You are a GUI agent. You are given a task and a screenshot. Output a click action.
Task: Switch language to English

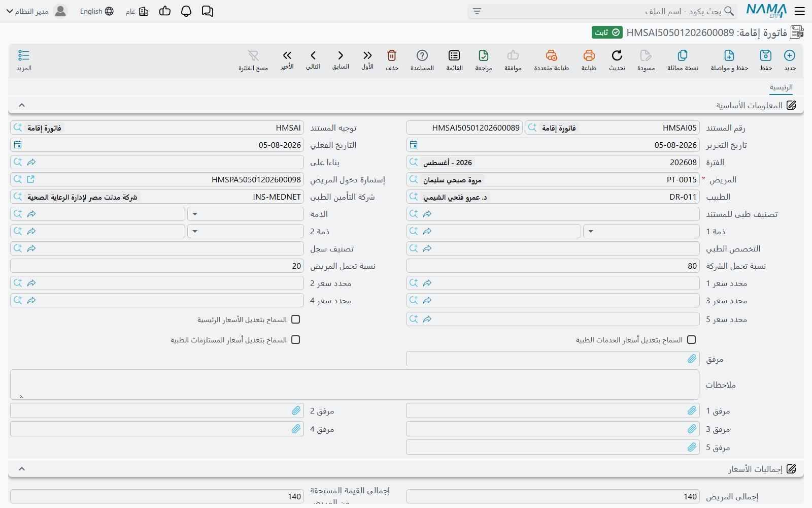tap(96, 11)
